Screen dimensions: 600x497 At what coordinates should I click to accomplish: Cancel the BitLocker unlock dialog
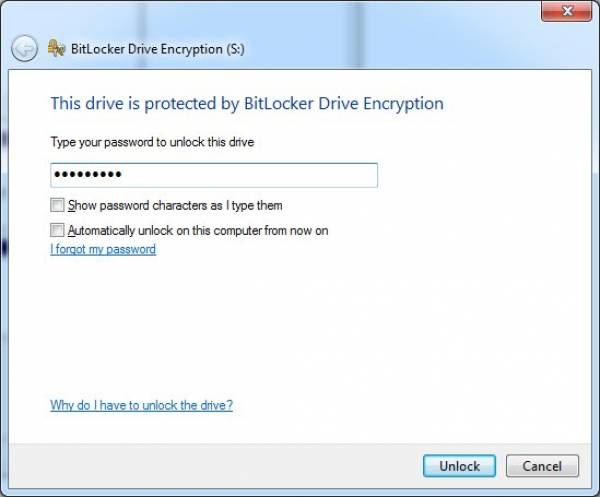point(542,466)
